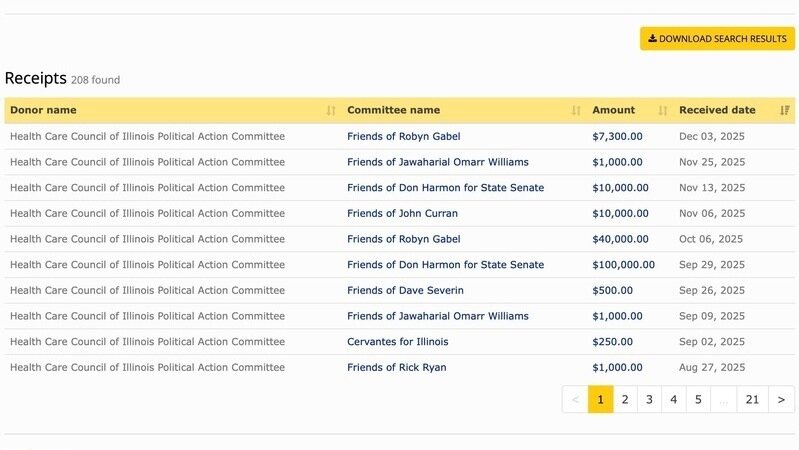
Task: Sort by Committee name column icon
Action: pos(576,110)
